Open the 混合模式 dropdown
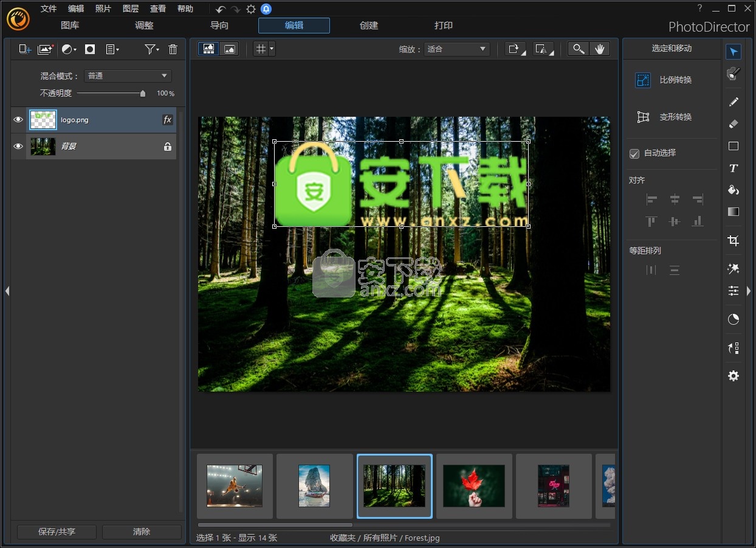The height and width of the screenshot is (548, 756). point(128,76)
